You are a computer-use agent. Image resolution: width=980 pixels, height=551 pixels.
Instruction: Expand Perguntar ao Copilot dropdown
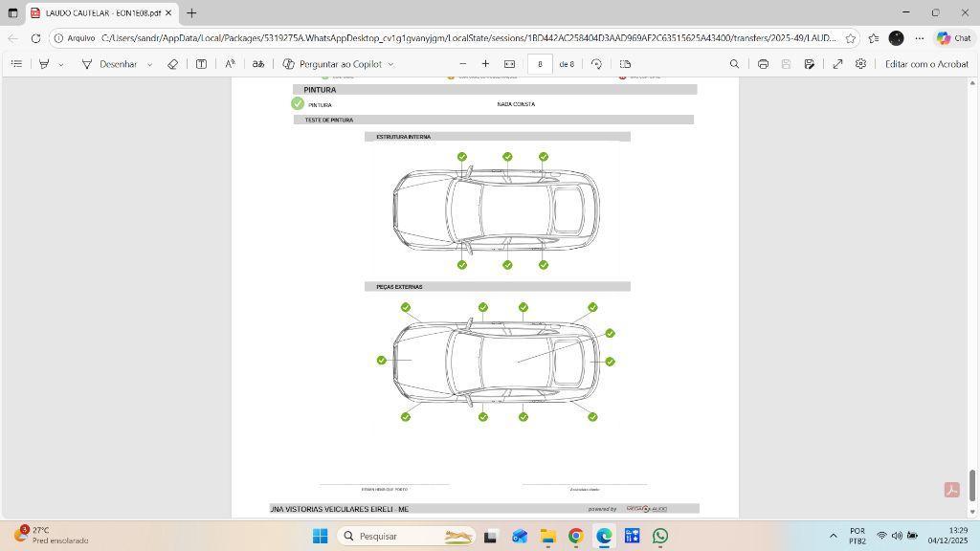click(390, 64)
